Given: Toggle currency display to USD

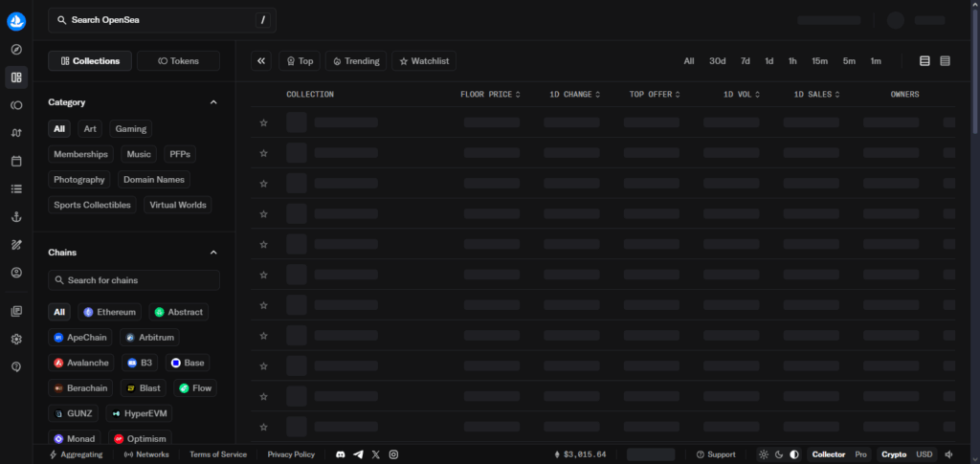Looking at the screenshot, I should (924, 454).
